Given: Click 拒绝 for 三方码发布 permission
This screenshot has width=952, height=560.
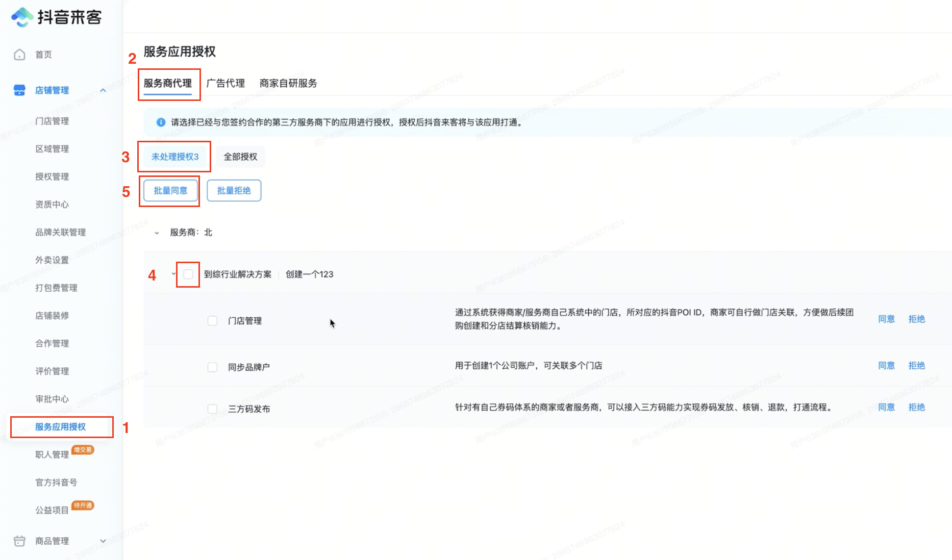Looking at the screenshot, I should pos(916,408).
